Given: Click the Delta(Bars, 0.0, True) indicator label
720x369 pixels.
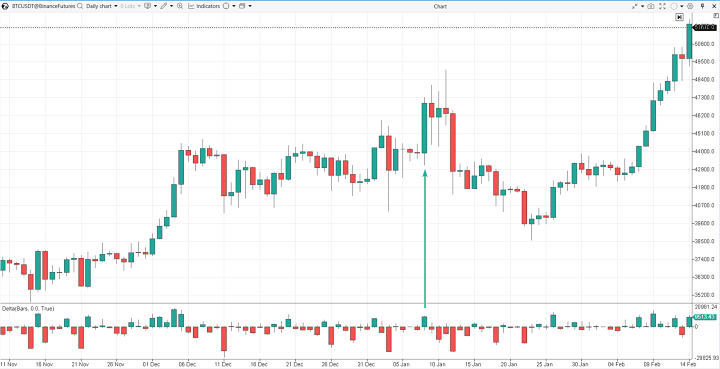Looking at the screenshot, I should [x=28, y=309].
